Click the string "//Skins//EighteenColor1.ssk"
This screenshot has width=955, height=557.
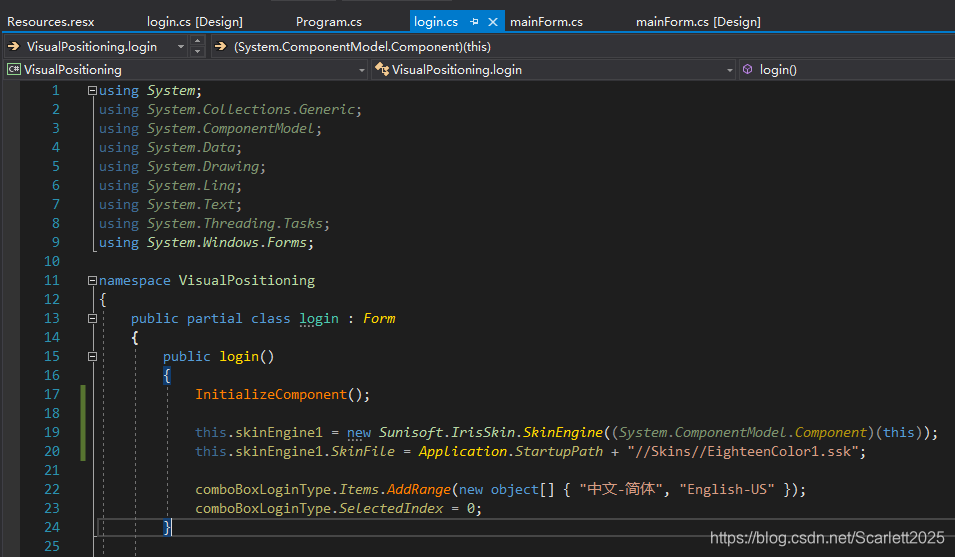click(742, 451)
